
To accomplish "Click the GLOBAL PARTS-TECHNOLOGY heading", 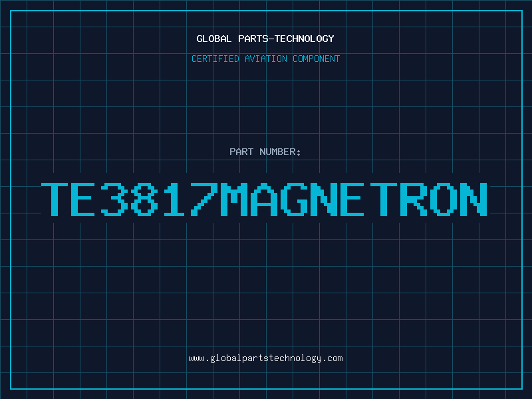I will pyautogui.click(x=265, y=39).
